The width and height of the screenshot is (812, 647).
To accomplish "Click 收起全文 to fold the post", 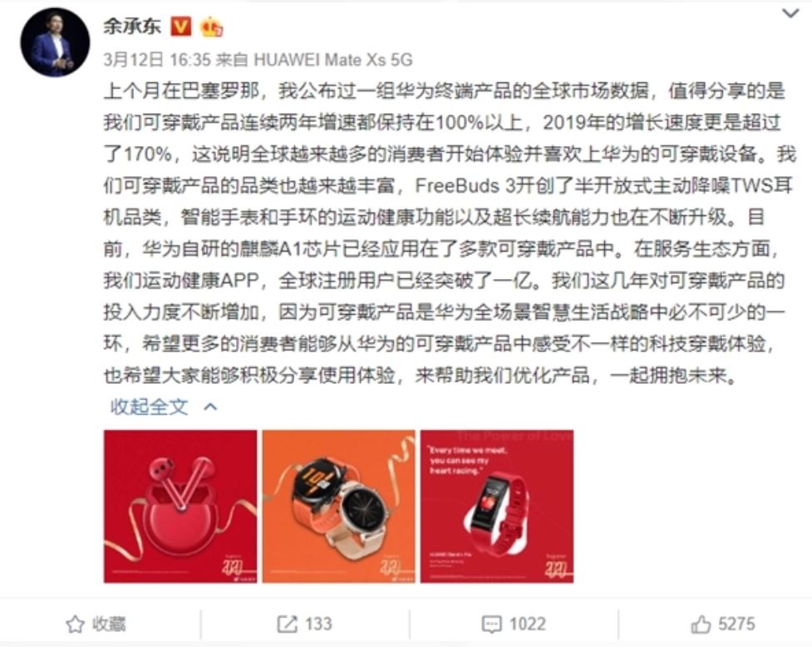I will (149, 407).
